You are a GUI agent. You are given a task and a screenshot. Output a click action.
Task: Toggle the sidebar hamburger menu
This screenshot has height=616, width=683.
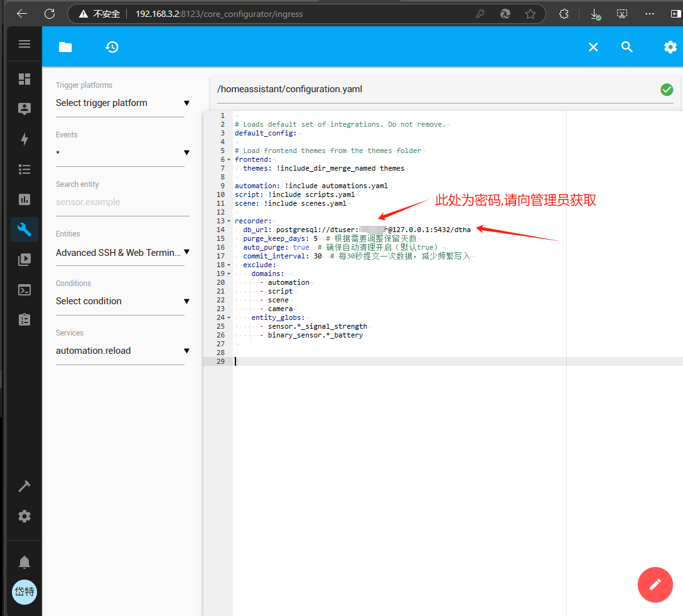click(24, 44)
